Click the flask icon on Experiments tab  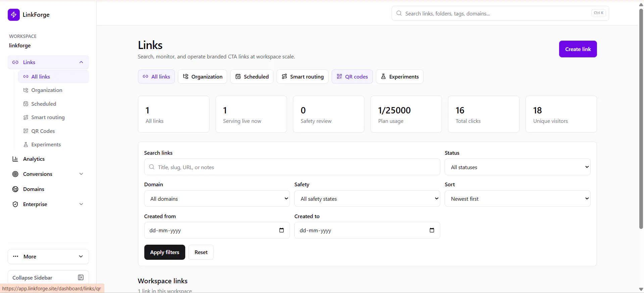[384, 77]
